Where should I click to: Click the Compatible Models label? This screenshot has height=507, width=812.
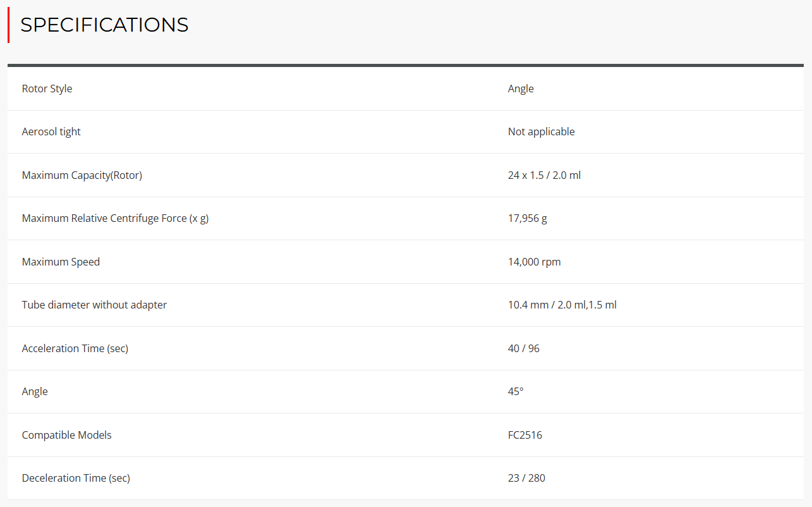[x=66, y=435]
